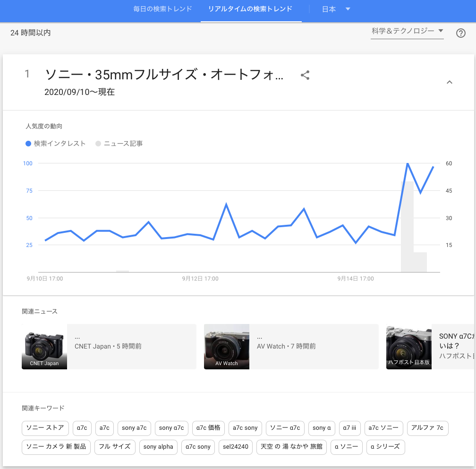Select the ソニー α7c keyword chip
Viewport: 476px width, 469px height.
[285, 428]
